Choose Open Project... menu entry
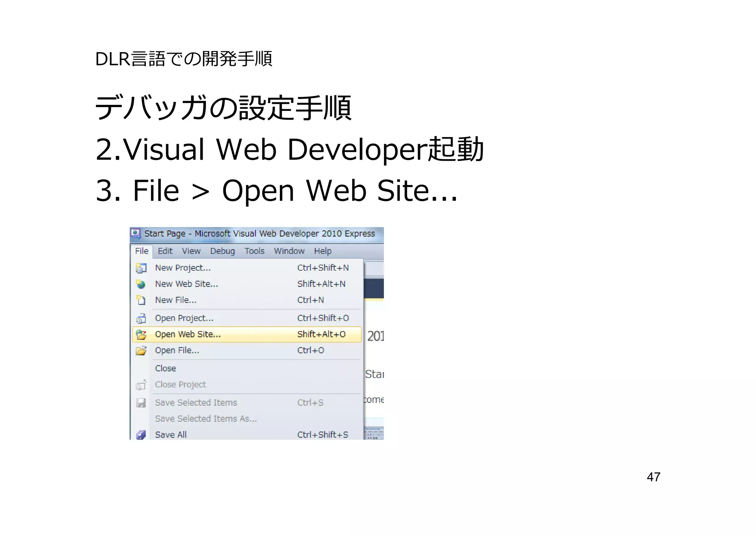Screen dimensions: 756x535 [x=247, y=318]
